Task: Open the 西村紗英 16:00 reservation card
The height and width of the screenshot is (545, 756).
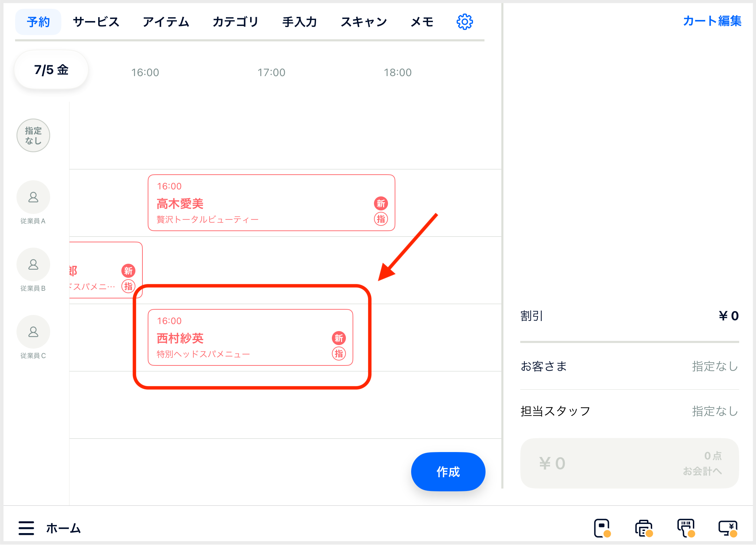Action: click(x=250, y=337)
